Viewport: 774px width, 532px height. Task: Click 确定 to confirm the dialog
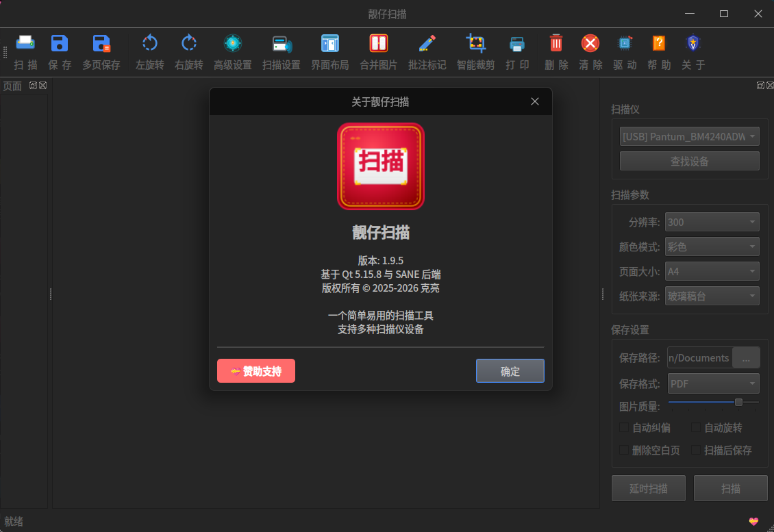click(x=510, y=370)
